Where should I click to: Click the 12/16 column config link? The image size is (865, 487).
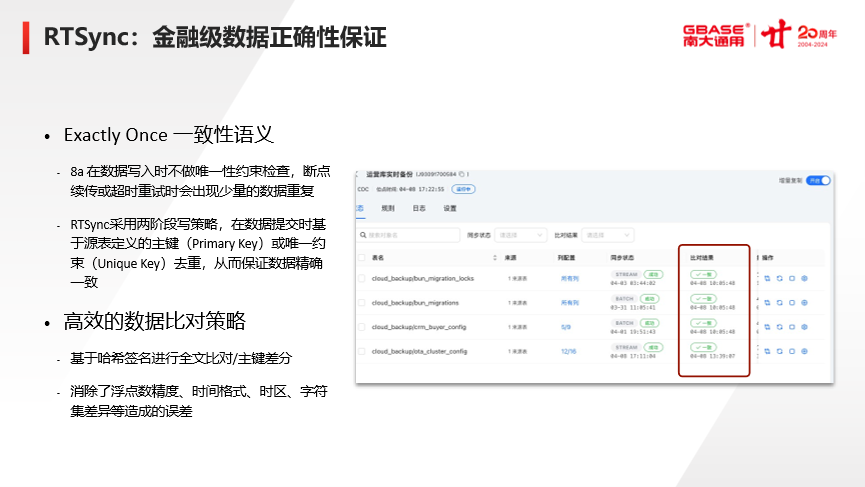568,351
